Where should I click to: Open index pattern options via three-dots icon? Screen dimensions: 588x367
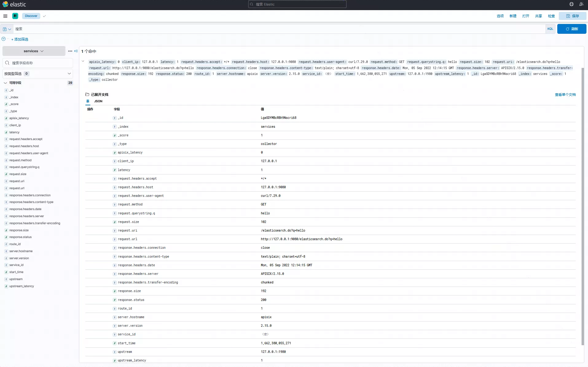[70, 51]
